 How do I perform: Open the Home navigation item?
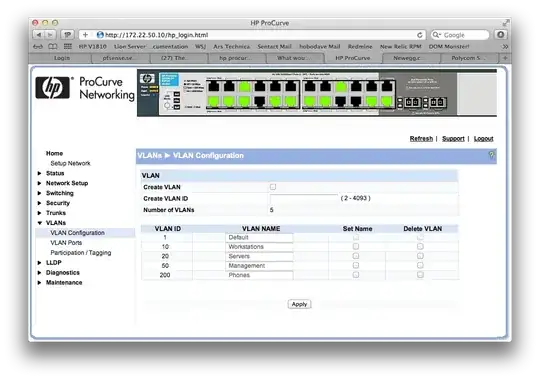pyautogui.click(x=54, y=153)
